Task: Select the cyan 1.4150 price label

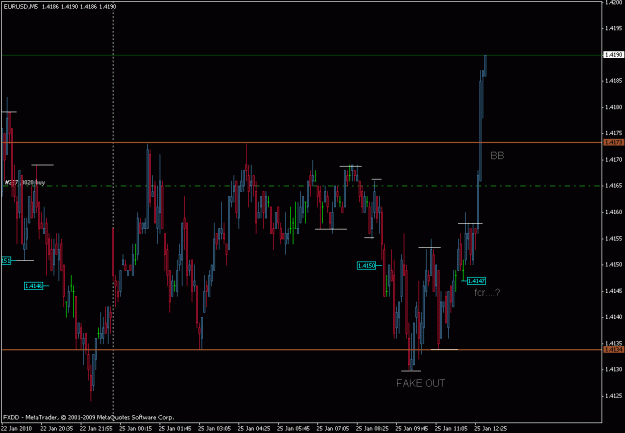Action: tap(366, 266)
